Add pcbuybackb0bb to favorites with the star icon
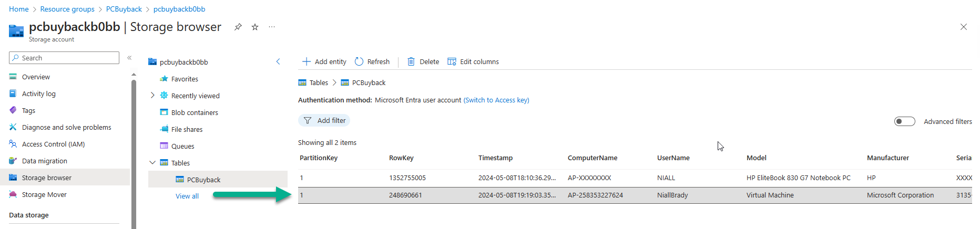This screenshot has height=229, width=980. pyautogui.click(x=255, y=27)
